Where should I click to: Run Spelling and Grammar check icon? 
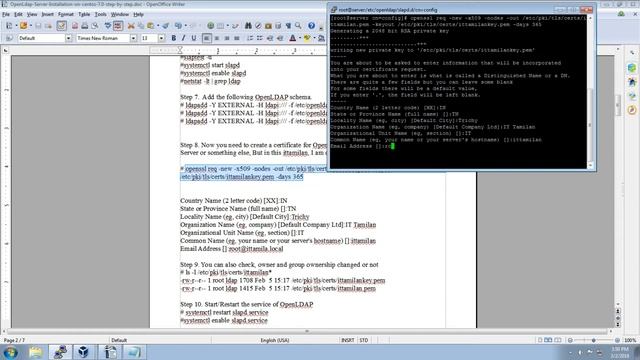108,26
